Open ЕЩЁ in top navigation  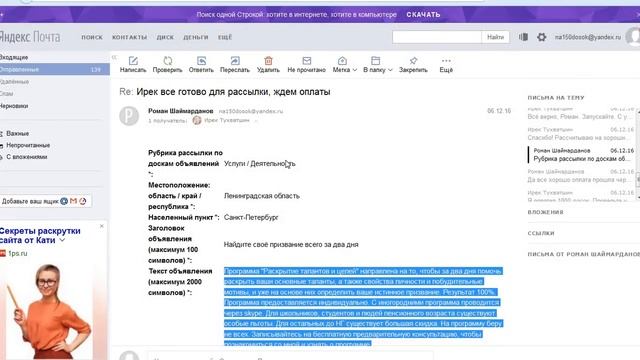point(225,37)
